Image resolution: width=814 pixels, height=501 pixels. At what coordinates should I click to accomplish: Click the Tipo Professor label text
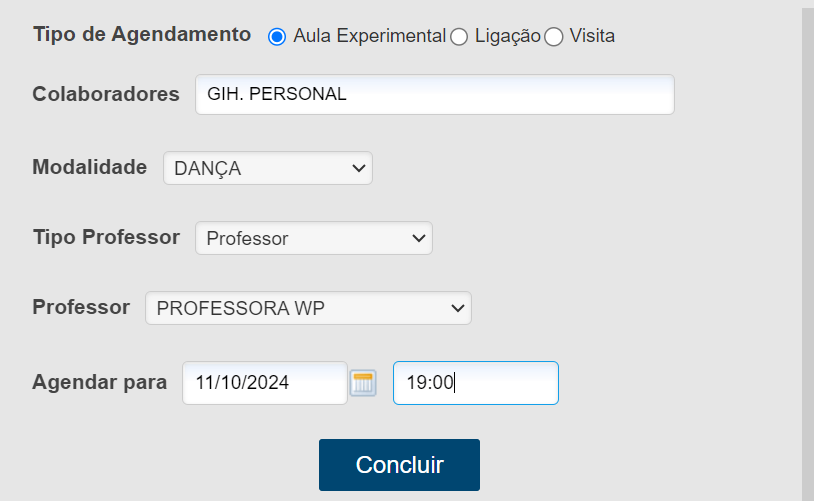tap(106, 237)
